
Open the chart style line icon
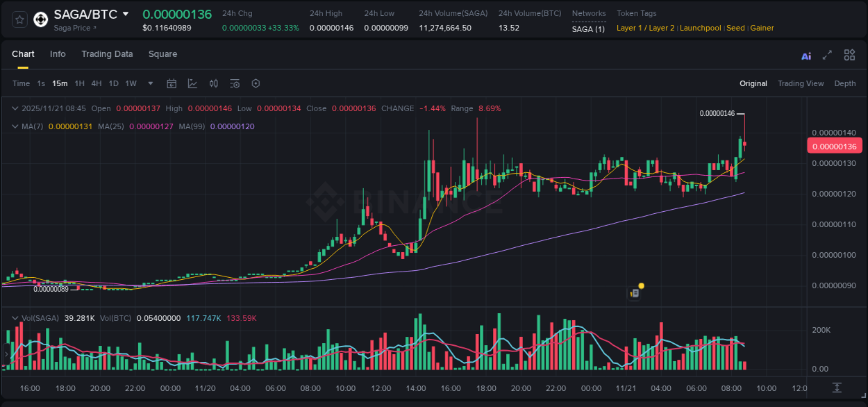[192, 83]
